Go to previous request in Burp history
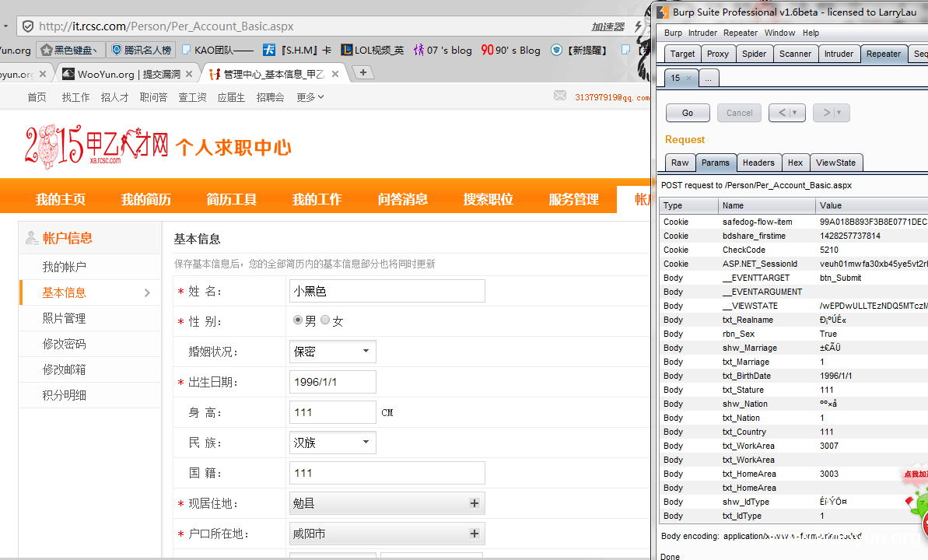Image resolution: width=928 pixels, height=560 pixels. [783, 113]
